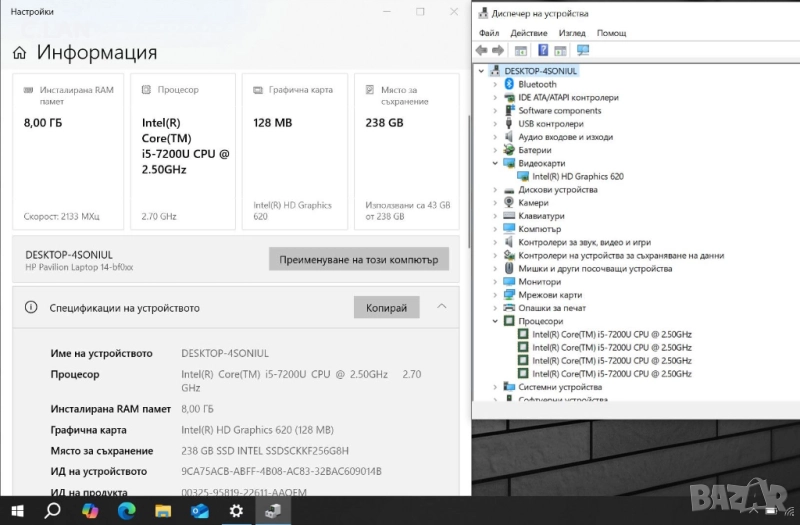
Task: Click Преименуване на този компютър button
Action: point(358,260)
